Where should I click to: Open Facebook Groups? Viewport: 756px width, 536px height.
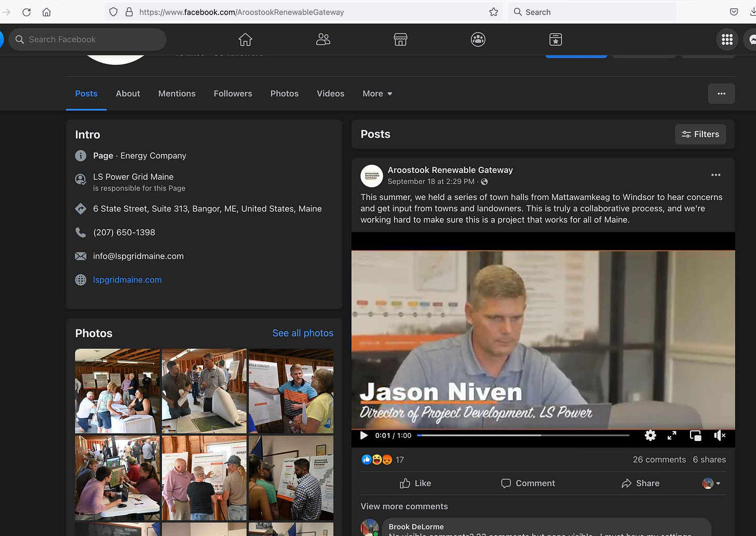tap(478, 39)
